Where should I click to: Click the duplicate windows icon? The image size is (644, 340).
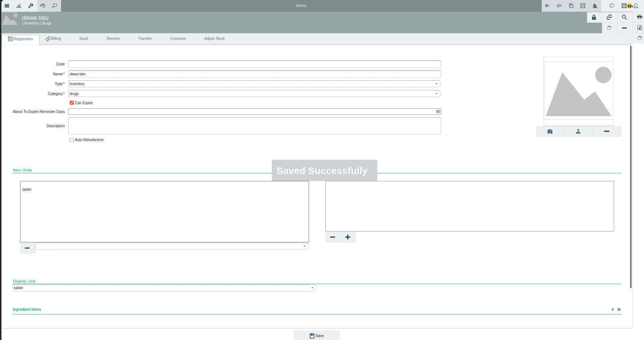pyautogui.click(x=609, y=17)
